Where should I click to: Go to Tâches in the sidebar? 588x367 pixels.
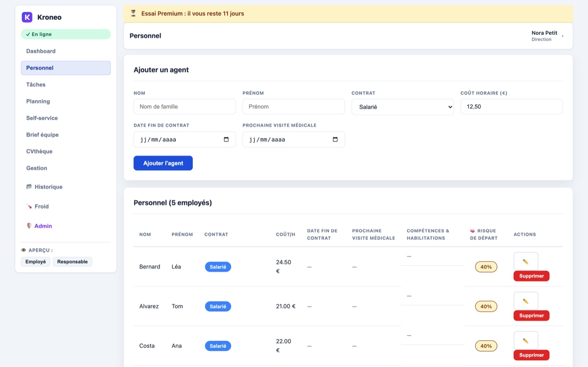point(66,85)
